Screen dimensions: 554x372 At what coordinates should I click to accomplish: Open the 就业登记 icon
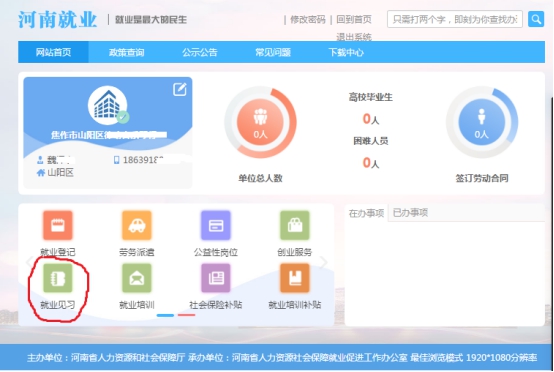(58, 225)
